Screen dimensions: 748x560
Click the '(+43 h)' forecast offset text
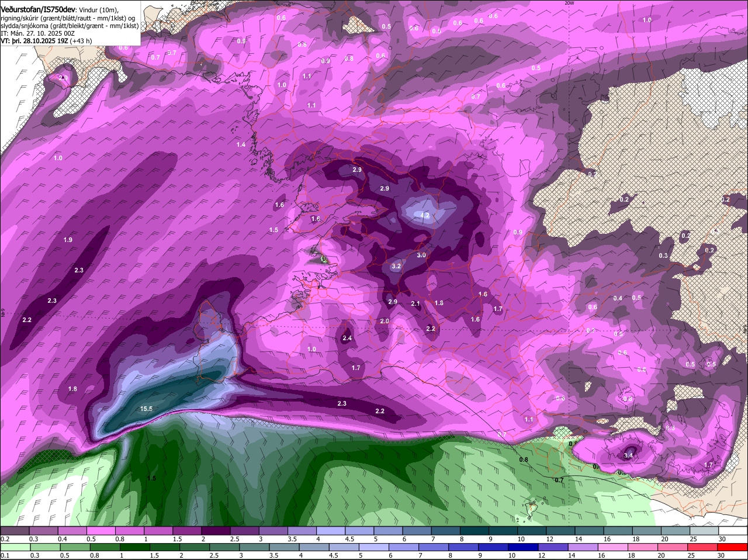pos(82,41)
